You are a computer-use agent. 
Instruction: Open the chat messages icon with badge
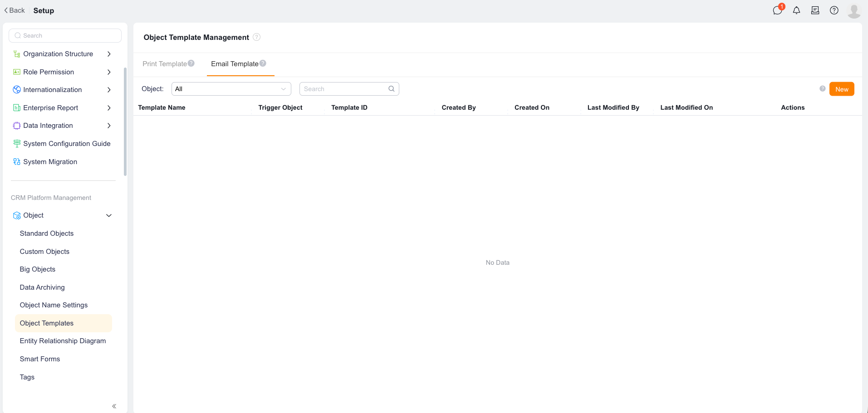point(778,10)
